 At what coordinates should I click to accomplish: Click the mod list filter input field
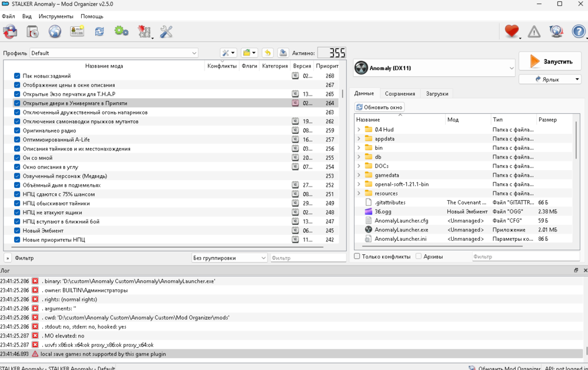[x=308, y=258]
